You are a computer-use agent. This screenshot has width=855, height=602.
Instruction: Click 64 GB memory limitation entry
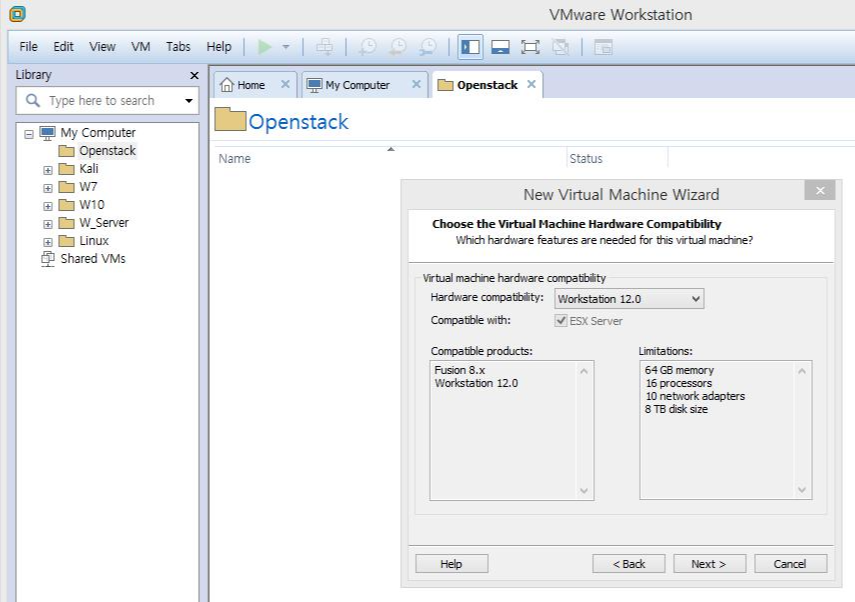[679, 370]
